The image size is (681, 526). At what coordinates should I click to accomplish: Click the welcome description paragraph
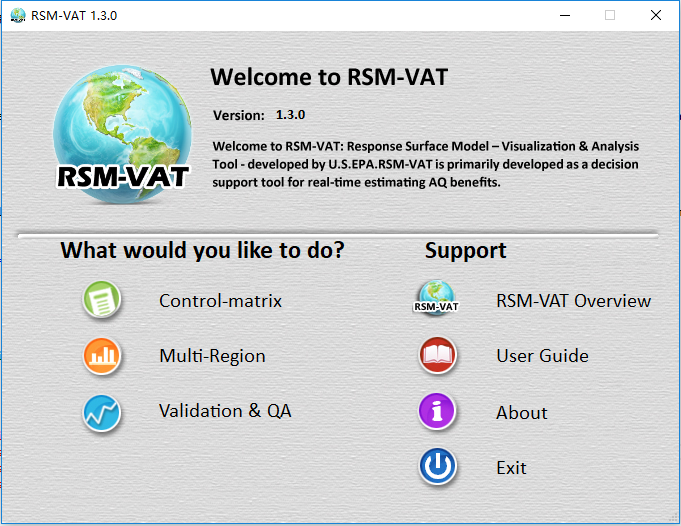426,164
